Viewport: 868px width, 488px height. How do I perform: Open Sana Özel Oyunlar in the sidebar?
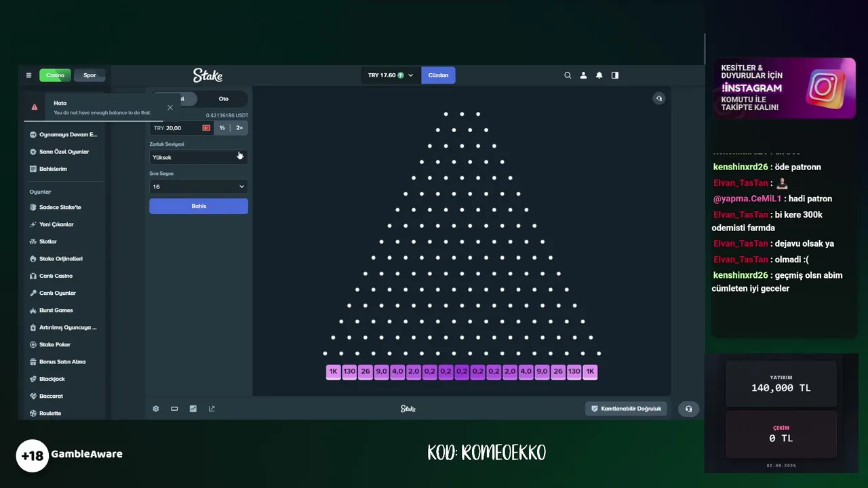click(64, 152)
